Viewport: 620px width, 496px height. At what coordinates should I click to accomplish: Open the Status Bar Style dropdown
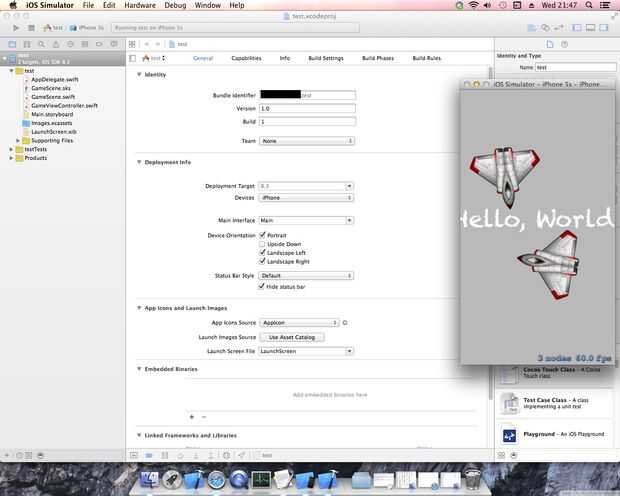click(306, 275)
